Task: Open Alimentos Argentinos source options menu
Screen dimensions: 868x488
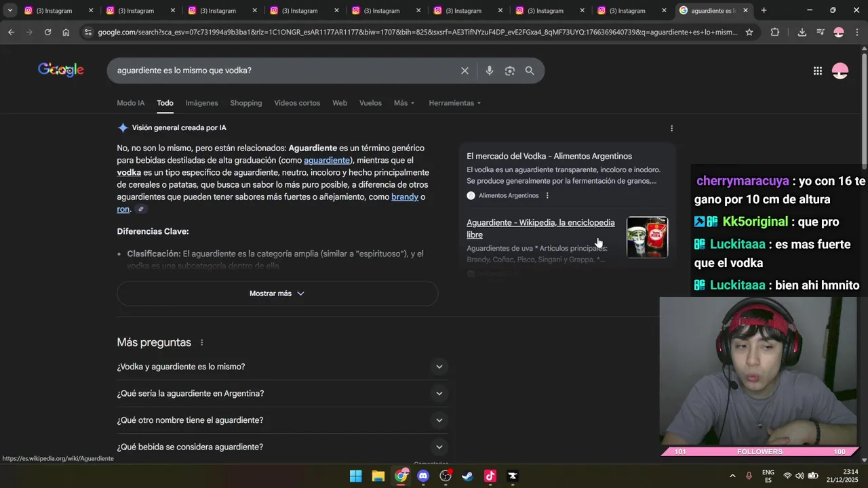Action: (547, 195)
